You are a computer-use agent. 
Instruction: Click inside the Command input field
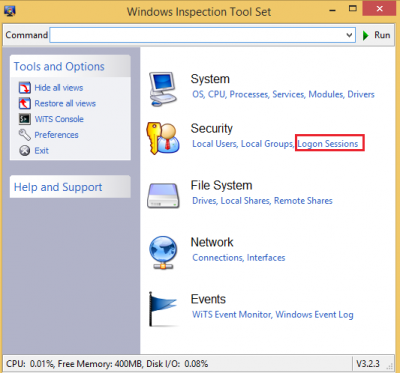click(197, 35)
